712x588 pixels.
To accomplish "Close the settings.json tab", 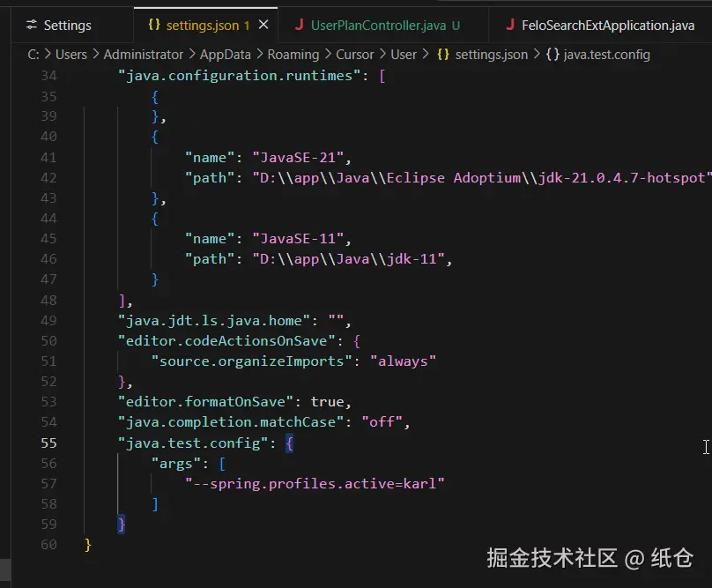I will pos(263,25).
